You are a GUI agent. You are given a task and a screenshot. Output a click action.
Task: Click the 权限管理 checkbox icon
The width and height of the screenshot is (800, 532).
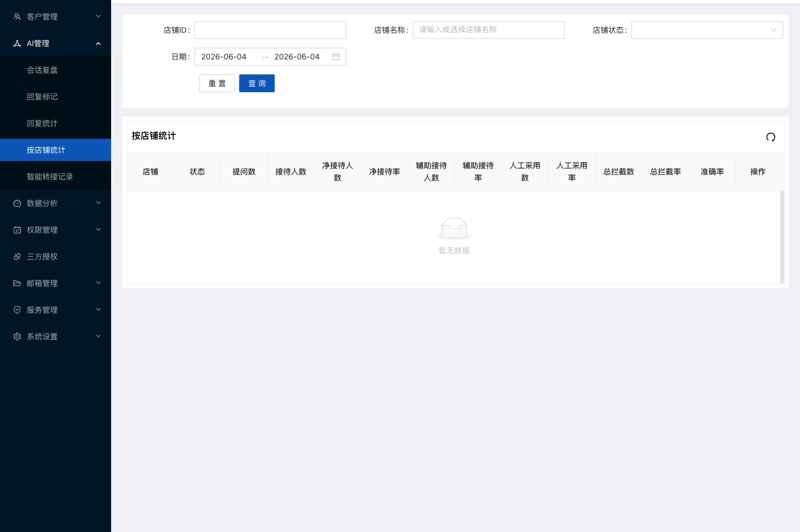(x=17, y=230)
